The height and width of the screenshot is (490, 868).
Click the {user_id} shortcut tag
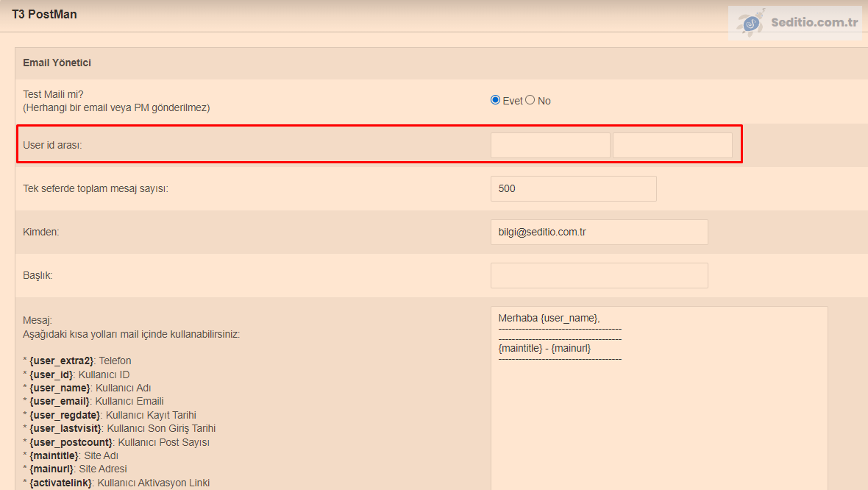[x=51, y=374]
